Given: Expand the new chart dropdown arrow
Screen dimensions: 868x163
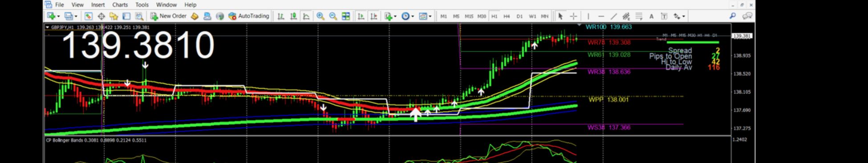Looking at the screenshot, I should coord(58,16).
